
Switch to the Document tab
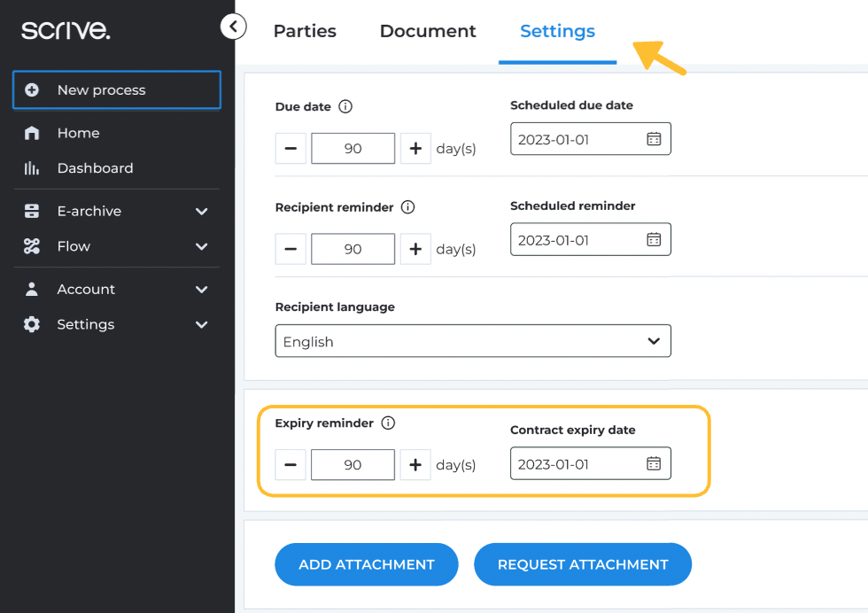428,32
